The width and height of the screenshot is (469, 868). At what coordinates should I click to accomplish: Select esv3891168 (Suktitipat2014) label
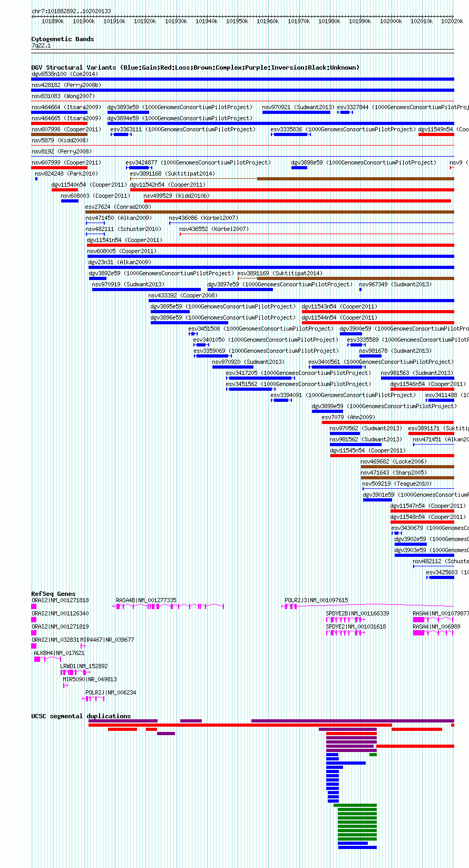[x=172, y=173]
